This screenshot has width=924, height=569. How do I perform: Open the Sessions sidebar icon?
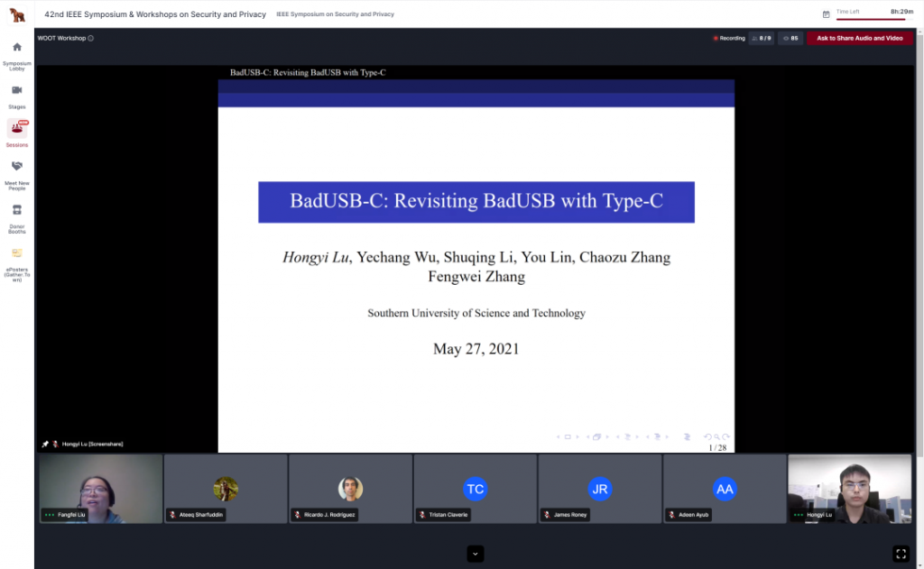pyautogui.click(x=16, y=129)
